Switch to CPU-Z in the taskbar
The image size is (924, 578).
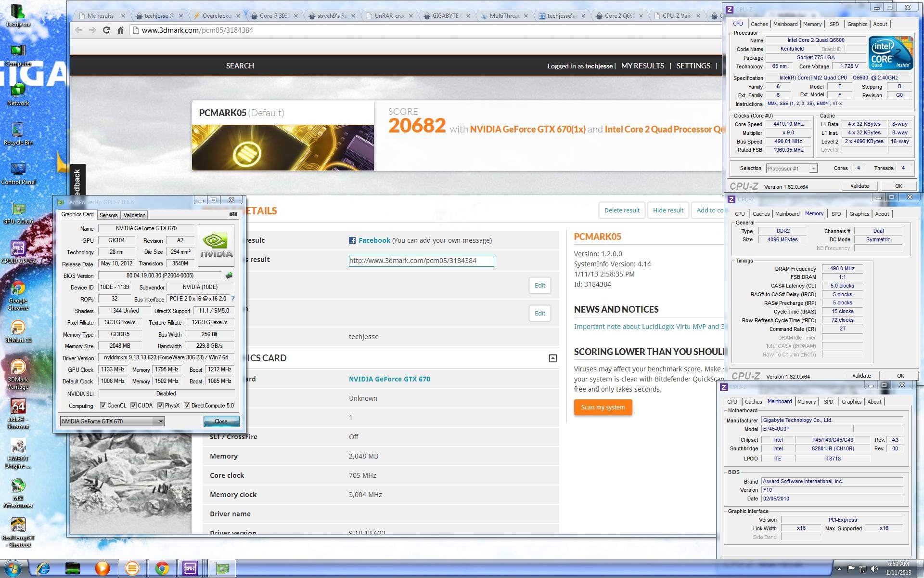coord(191,568)
